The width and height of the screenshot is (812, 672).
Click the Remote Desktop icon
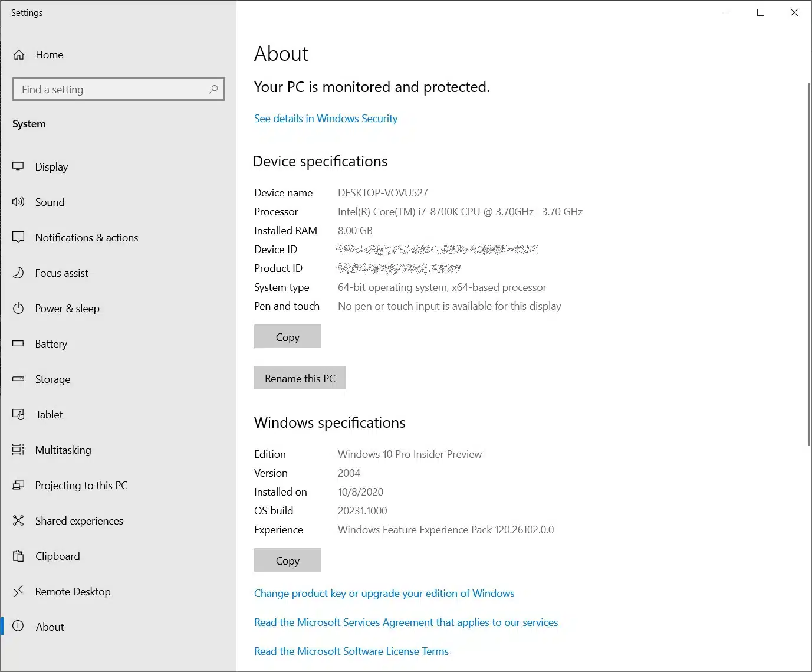coord(18,591)
